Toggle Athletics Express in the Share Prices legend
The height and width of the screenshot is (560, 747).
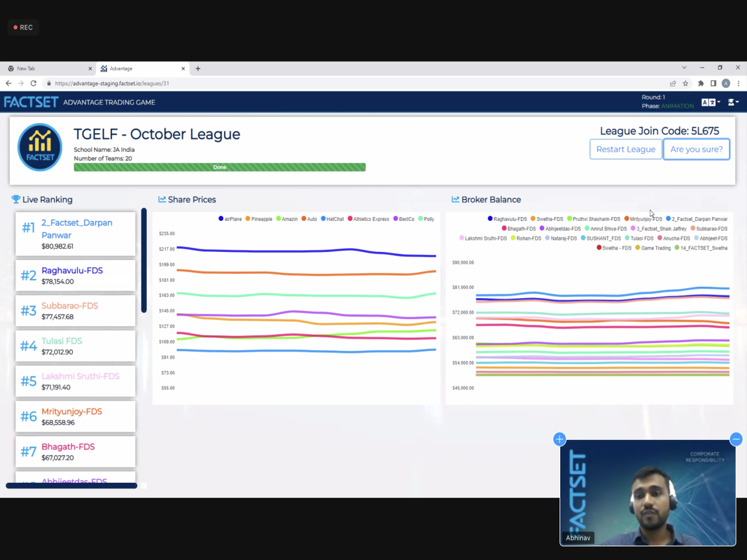click(x=369, y=219)
